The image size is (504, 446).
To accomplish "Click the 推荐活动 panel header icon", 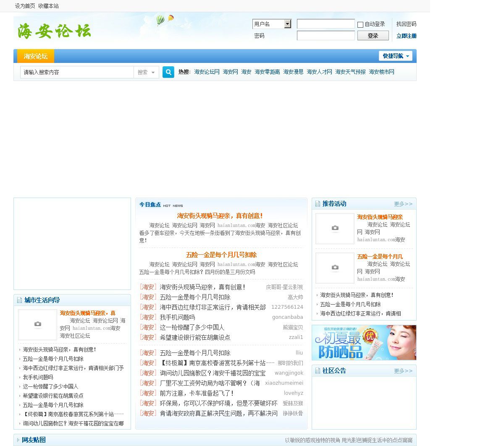I will click(x=318, y=204).
